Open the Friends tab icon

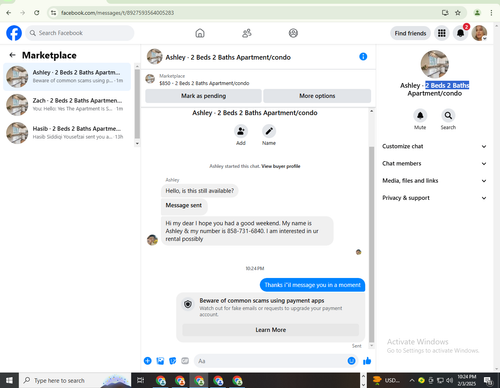pyautogui.click(x=247, y=33)
